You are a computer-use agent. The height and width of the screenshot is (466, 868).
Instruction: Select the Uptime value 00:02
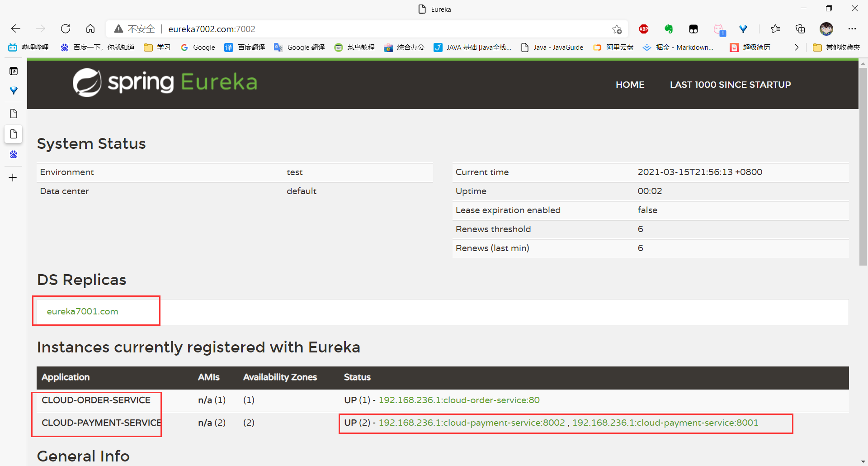650,191
